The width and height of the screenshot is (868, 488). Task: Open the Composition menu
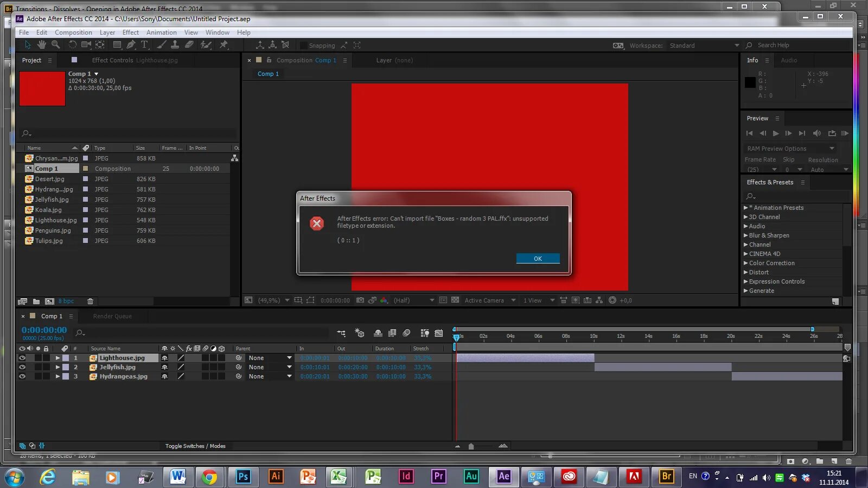[73, 33]
